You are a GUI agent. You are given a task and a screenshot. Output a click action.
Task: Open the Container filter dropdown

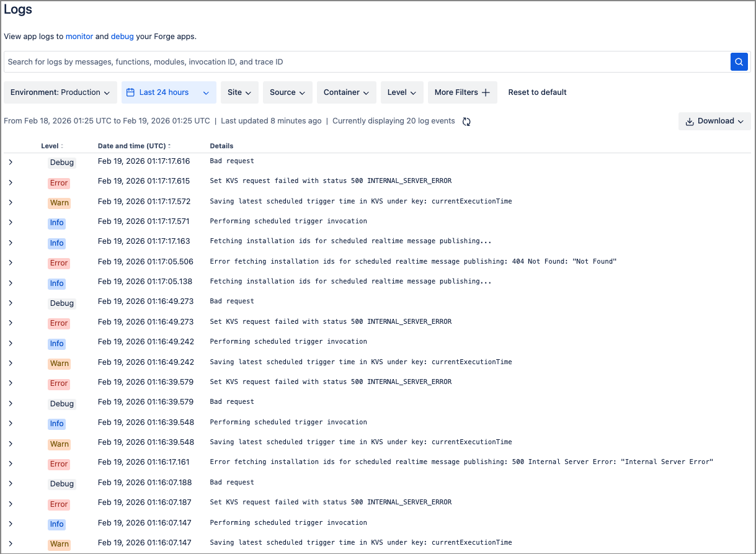point(346,92)
